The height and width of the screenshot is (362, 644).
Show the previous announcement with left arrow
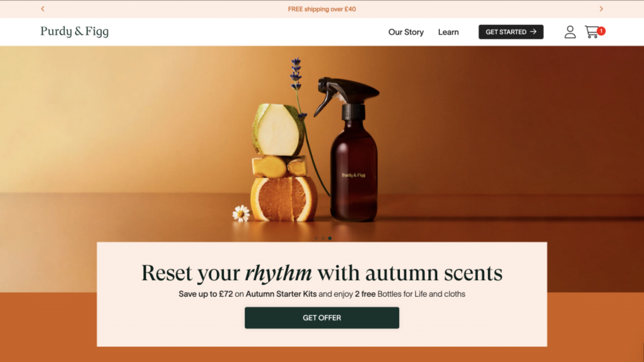point(43,9)
